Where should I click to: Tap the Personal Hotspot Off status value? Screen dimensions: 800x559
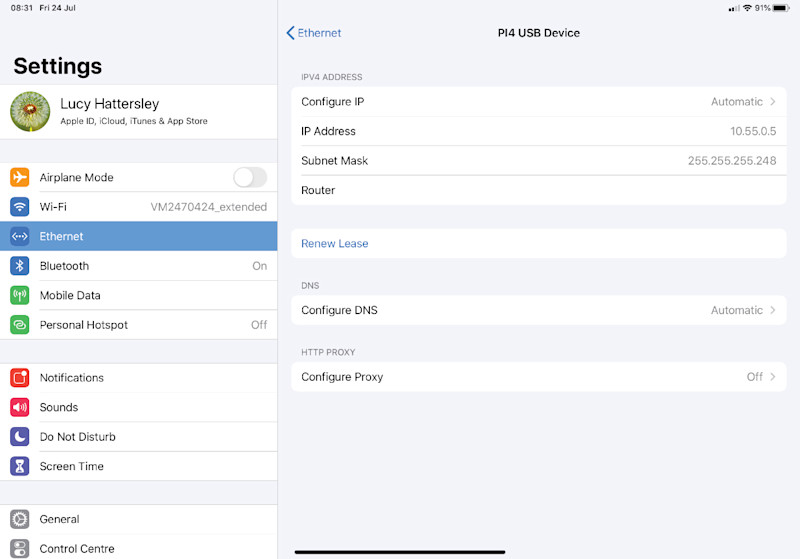259,325
